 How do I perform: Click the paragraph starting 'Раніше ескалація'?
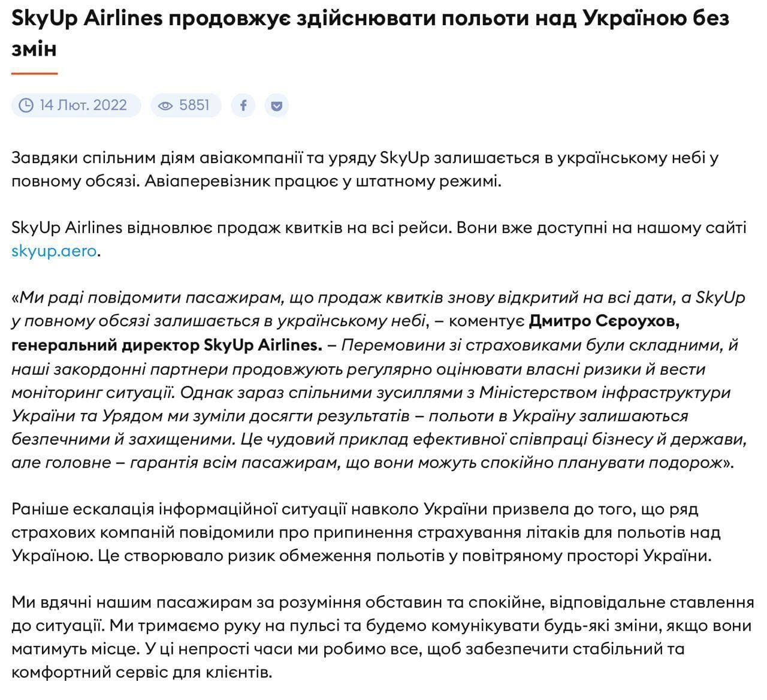point(360,532)
